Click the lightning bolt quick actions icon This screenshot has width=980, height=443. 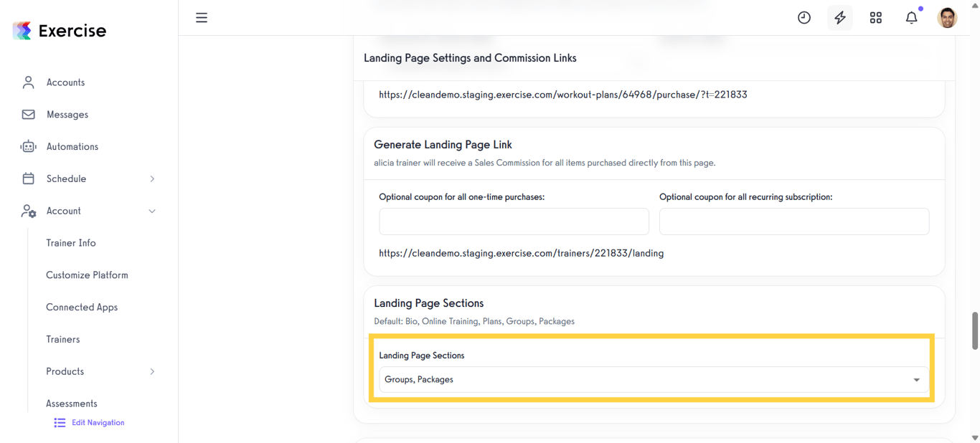click(839, 17)
